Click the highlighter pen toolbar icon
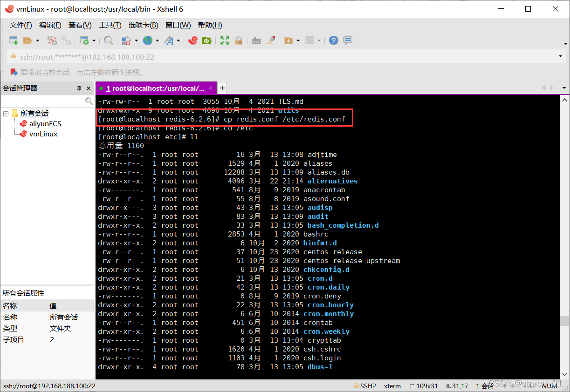 pos(271,41)
